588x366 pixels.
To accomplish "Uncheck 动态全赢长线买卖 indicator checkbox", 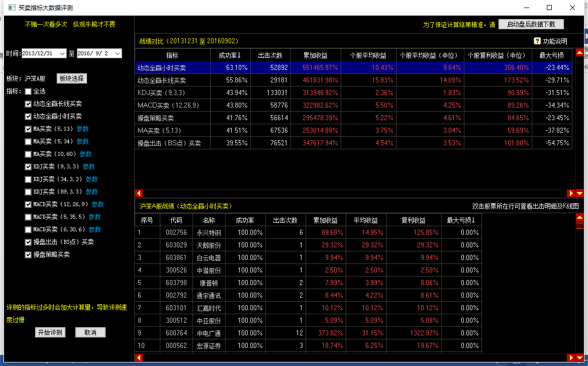I will click(28, 104).
